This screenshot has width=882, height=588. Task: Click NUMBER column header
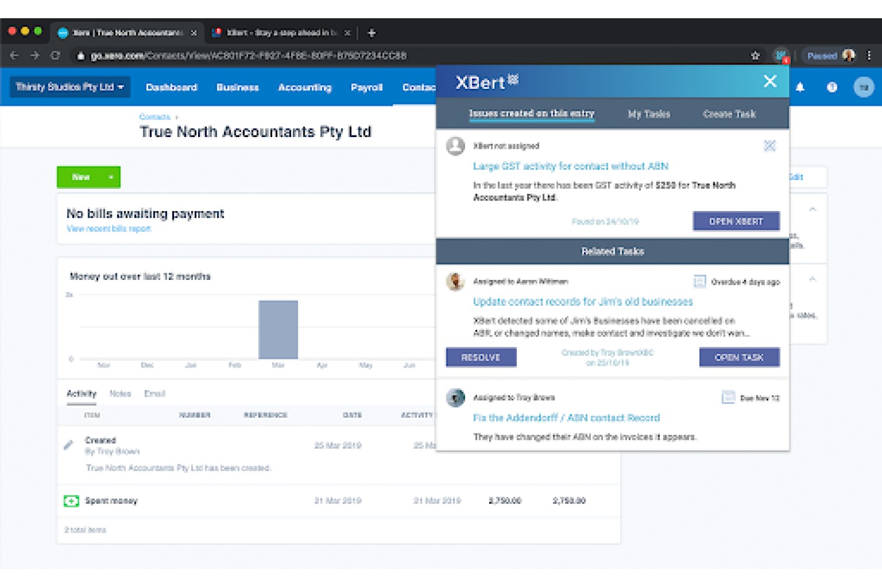[x=195, y=415]
